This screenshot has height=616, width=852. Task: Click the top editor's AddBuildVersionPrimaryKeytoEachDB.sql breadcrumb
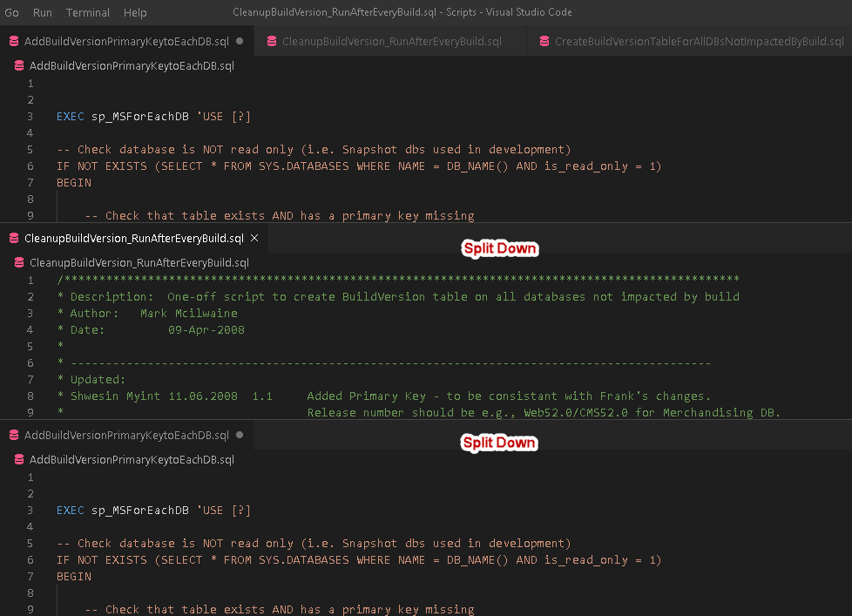(x=132, y=66)
